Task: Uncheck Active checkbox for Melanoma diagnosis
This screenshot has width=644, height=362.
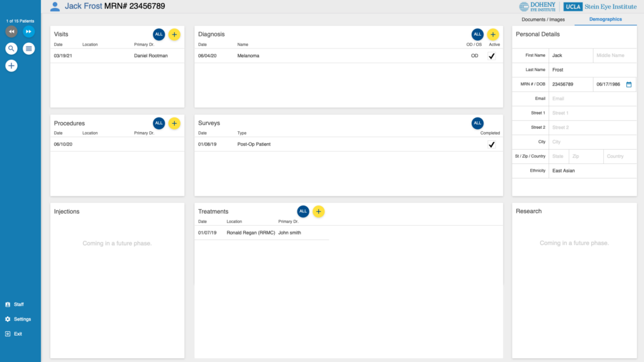Action: click(492, 56)
